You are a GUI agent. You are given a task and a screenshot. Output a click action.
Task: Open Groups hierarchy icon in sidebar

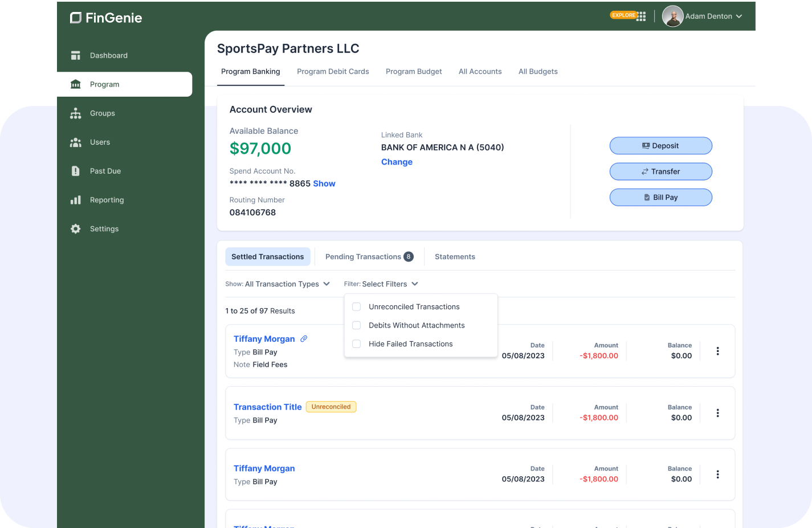tap(75, 113)
